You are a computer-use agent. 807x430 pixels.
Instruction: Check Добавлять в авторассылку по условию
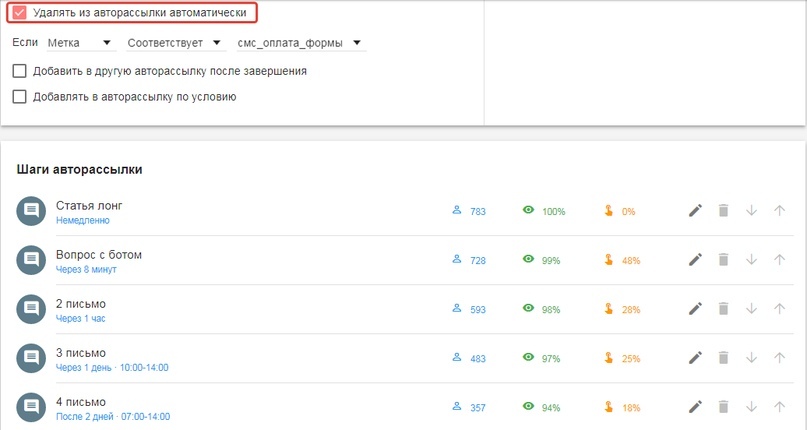click(19, 97)
